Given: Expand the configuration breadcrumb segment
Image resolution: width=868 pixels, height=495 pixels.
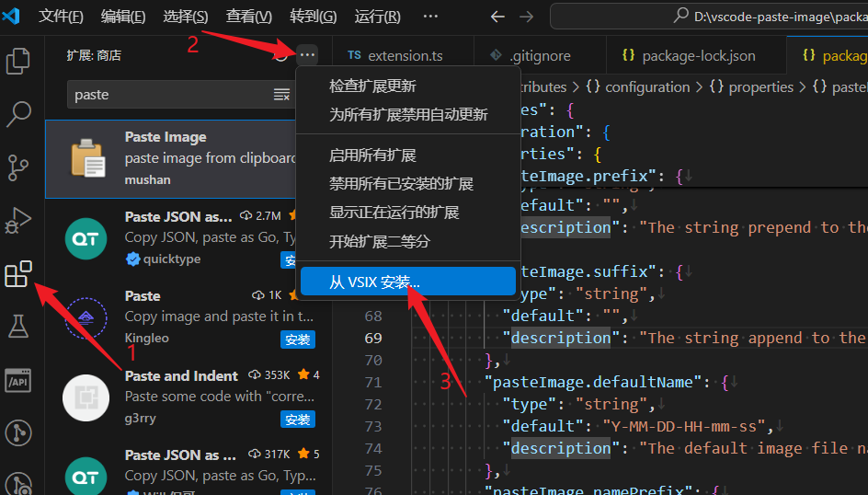Looking at the screenshot, I should [x=637, y=86].
